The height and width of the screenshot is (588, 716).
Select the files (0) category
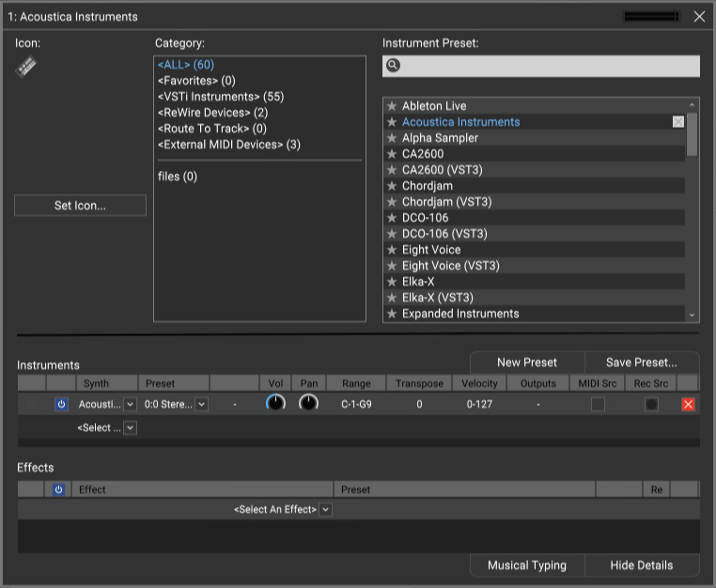pyautogui.click(x=178, y=177)
